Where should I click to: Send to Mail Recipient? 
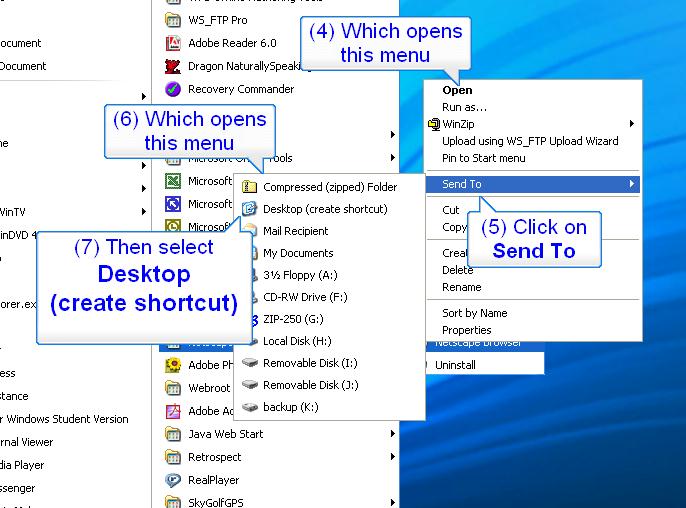pos(329,231)
